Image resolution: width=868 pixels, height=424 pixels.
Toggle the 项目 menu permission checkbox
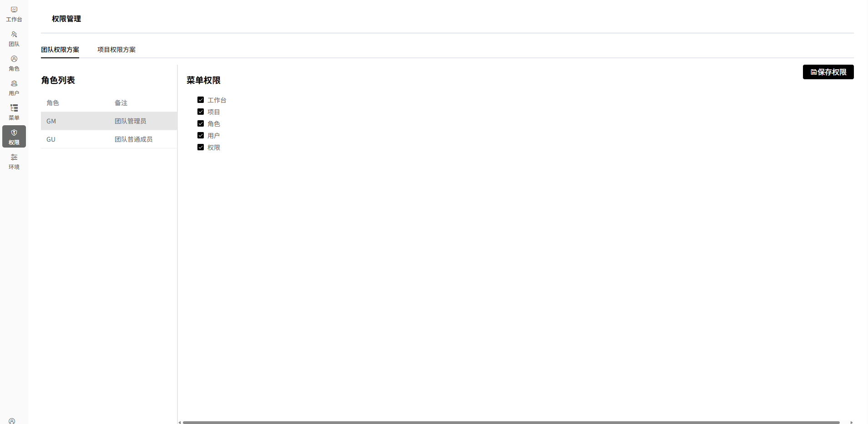201,112
